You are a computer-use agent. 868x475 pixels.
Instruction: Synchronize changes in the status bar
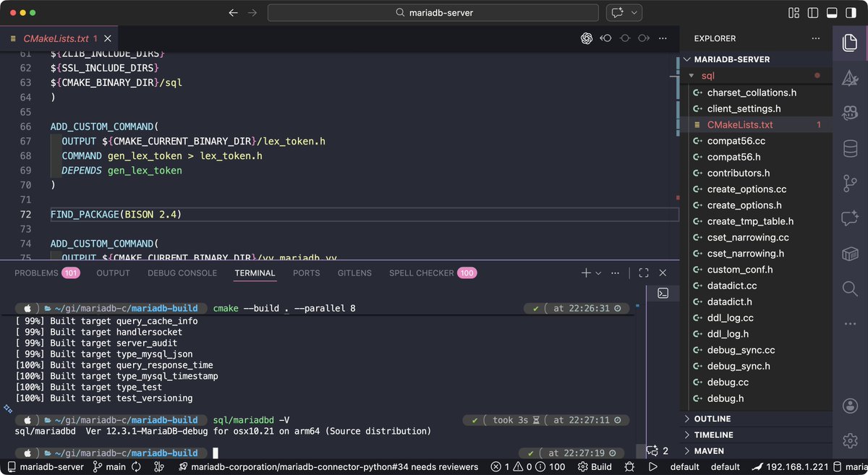point(136,467)
